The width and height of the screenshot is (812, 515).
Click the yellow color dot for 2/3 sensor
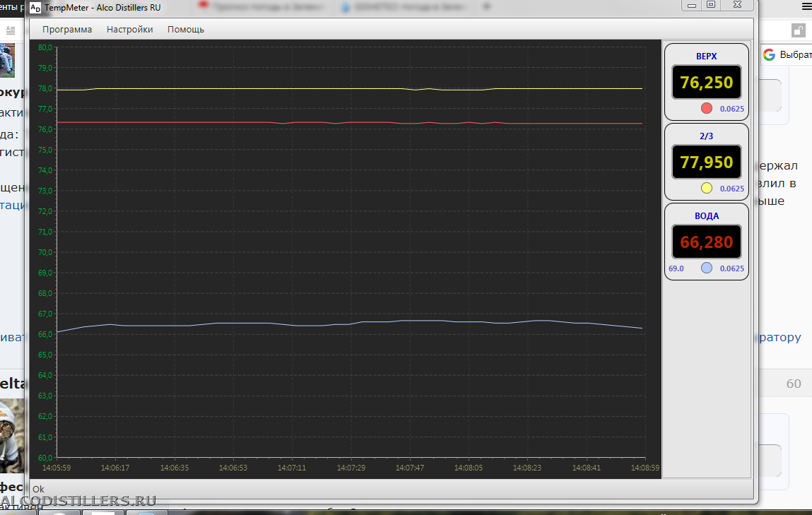pyautogui.click(x=707, y=188)
